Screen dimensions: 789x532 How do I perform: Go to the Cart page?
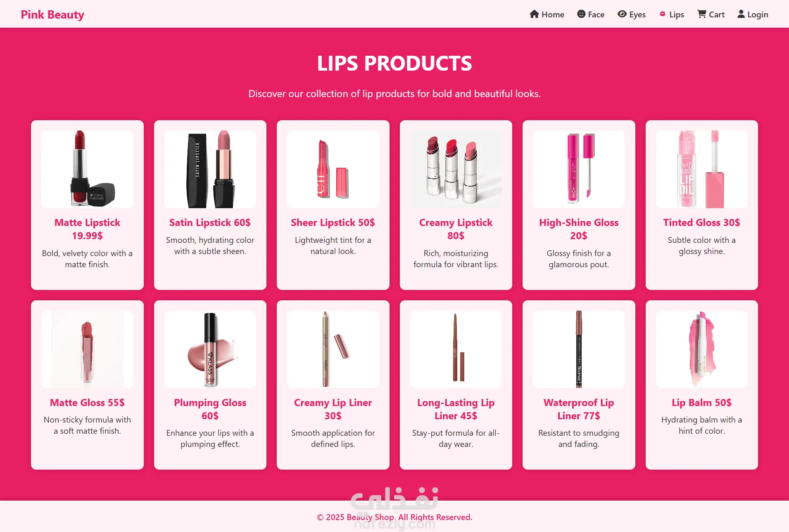(x=711, y=14)
